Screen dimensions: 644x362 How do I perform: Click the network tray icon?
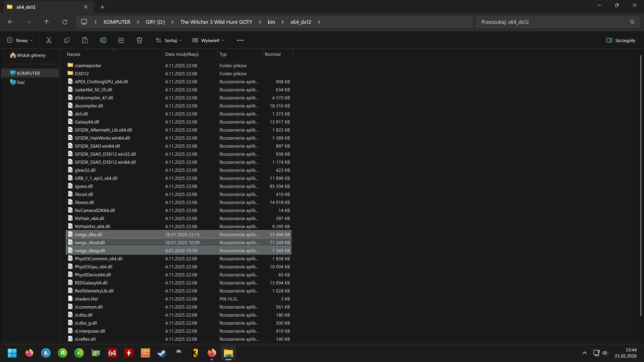click(596, 353)
